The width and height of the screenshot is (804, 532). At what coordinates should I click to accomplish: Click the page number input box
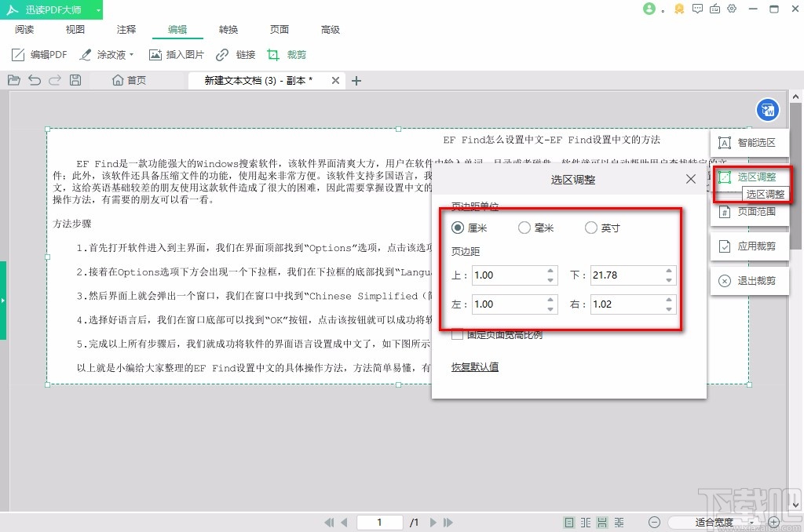(379, 523)
